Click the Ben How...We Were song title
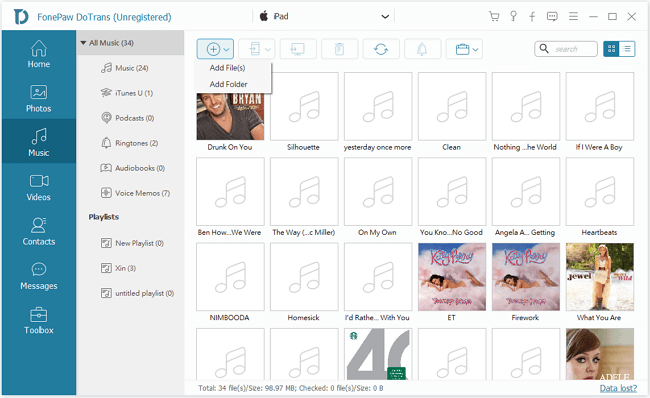 229,233
